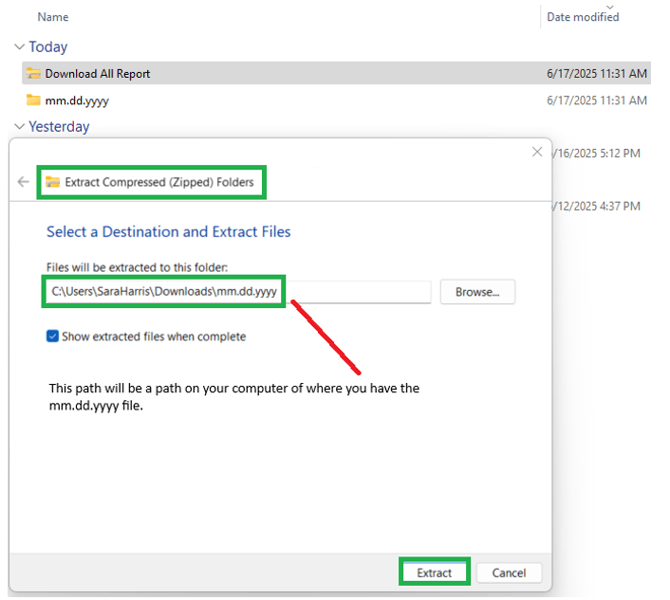
Task: Click the destination folder path field
Action: (x=238, y=291)
